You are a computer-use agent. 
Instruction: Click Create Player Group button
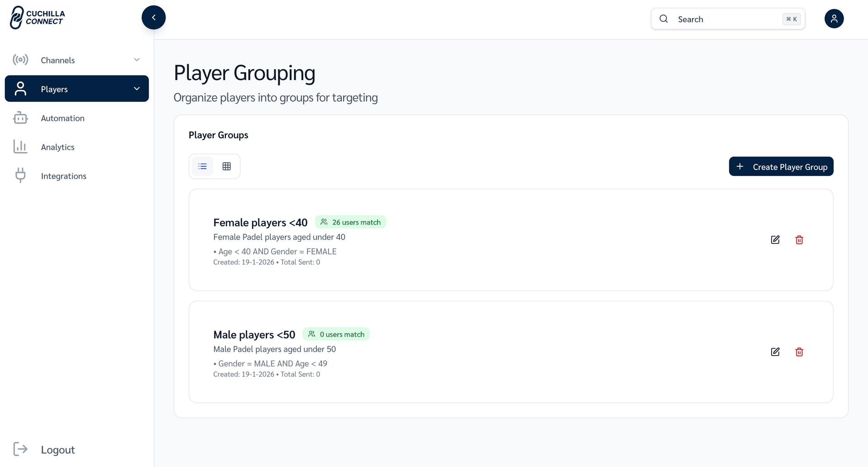coord(781,167)
